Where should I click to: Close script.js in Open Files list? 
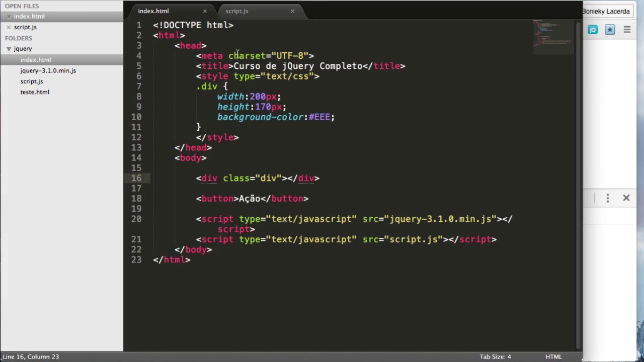point(9,27)
